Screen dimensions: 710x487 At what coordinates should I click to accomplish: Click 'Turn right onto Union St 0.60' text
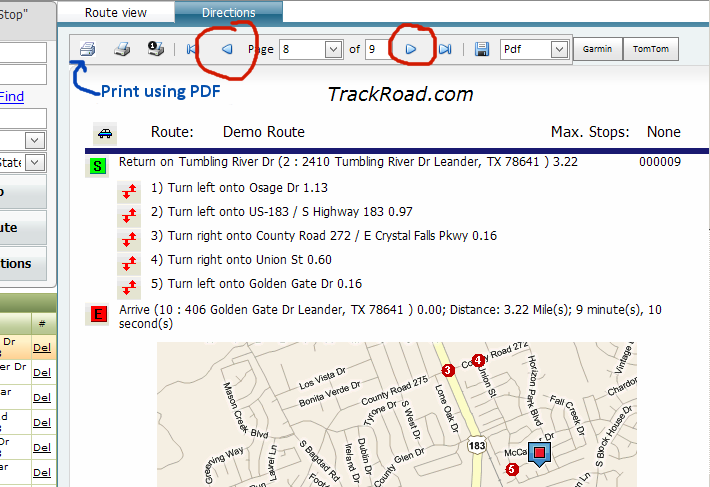coord(241,260)
